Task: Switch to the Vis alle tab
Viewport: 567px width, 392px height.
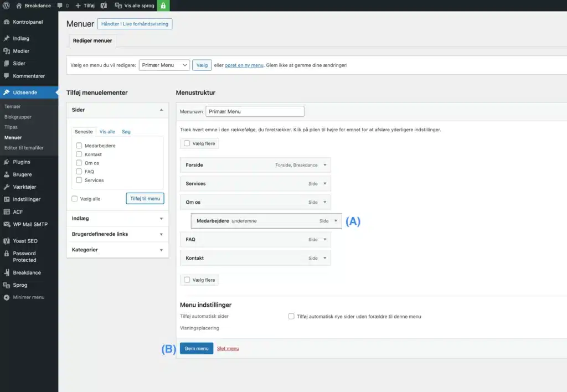Action: (x=107, y=132)
